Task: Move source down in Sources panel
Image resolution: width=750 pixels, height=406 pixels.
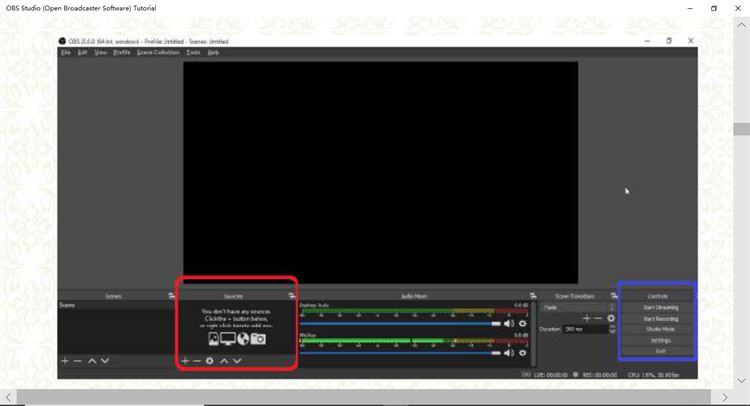Action: pyautogui.click(x=237, y=361)
